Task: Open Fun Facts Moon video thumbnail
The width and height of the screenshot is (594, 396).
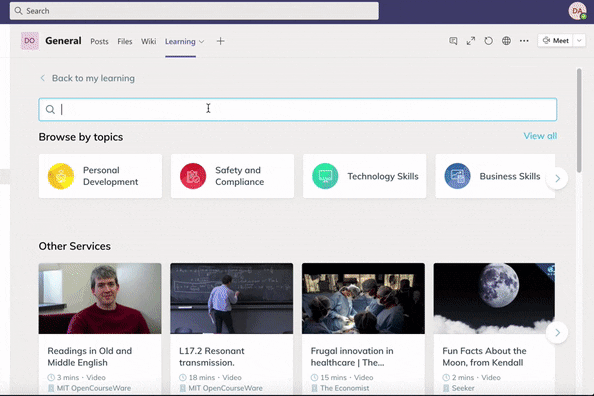Action: pos(494,299)
